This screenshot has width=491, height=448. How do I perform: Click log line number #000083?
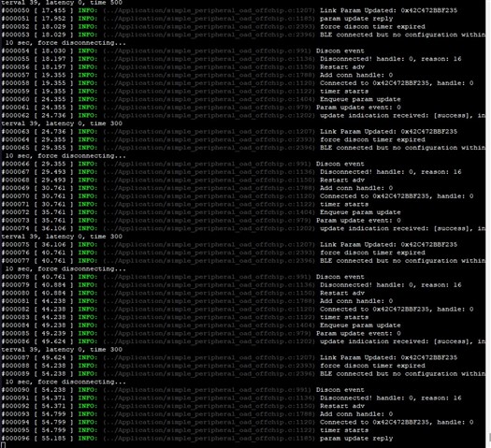15,318
